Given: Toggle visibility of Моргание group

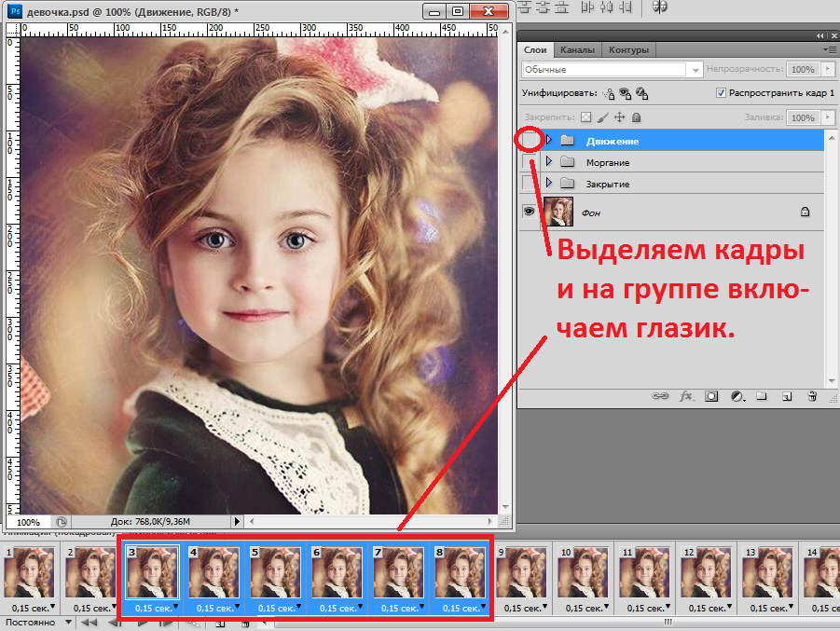Looking at the screenshot, I should (529, 162).
